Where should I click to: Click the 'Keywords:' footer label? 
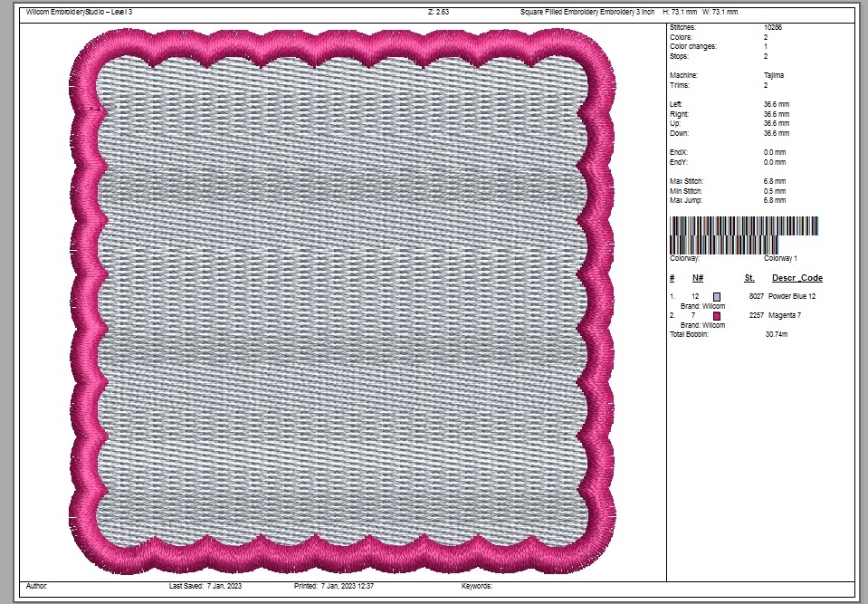[477, 586]
